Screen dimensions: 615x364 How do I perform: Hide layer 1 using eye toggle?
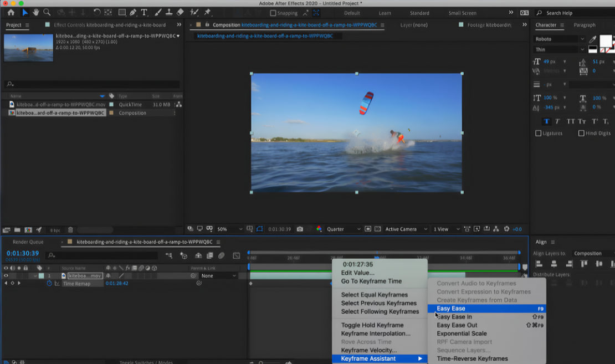pos(7,275)
